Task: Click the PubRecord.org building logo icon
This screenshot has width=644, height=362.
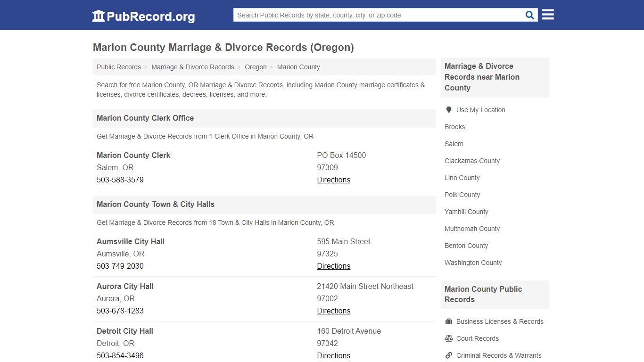Action: pos(98,16)
